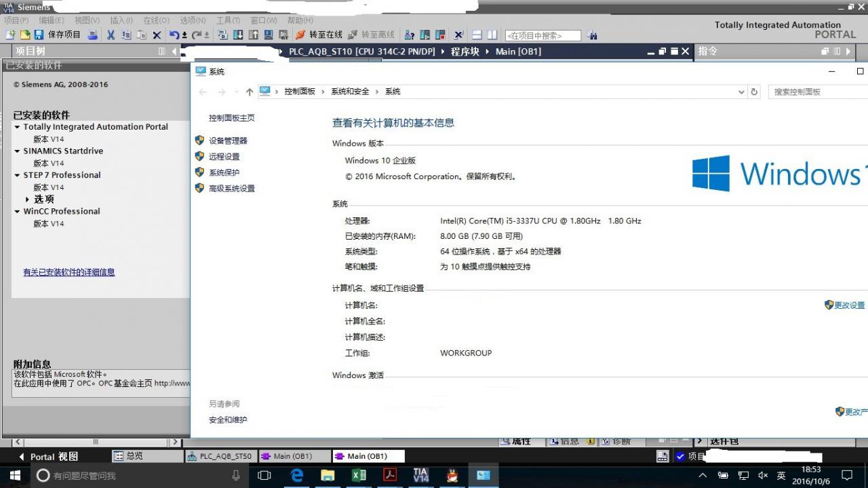Open the address bar history dropdown arrow
The height and width of the screenshot is (488, 868).
pos(741,92)
